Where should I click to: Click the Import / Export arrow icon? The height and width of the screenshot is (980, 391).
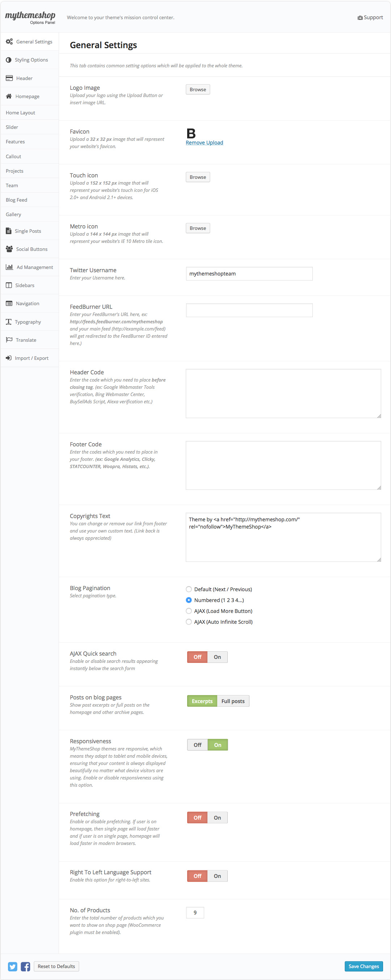point(9,358)
